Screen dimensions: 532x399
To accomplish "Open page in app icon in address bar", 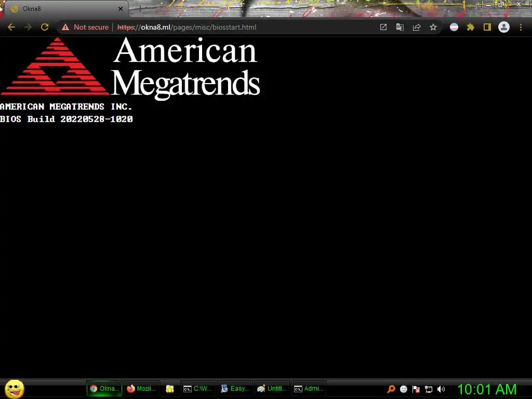I will (383, 27).
